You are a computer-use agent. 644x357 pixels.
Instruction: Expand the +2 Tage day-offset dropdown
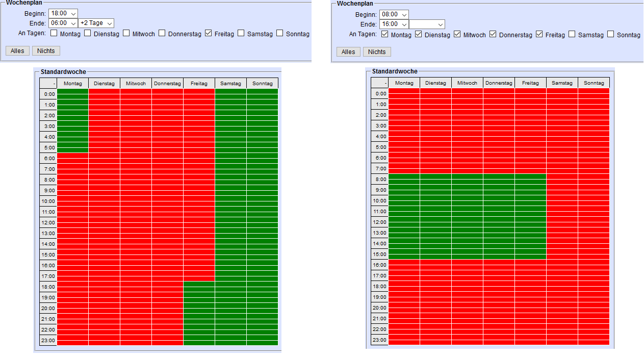coord(96,23)
